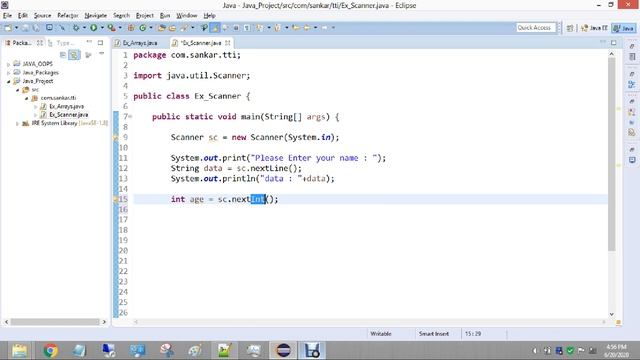Open the Console view from right trim
The height and width of the screenshot is (360, 640).
[632, 160]
